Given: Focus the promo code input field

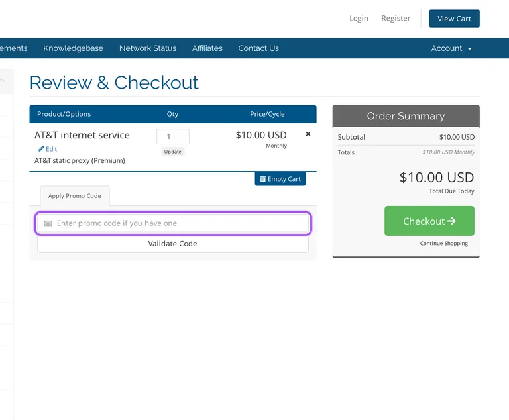Looking at the screenshot, I should 173,223.
